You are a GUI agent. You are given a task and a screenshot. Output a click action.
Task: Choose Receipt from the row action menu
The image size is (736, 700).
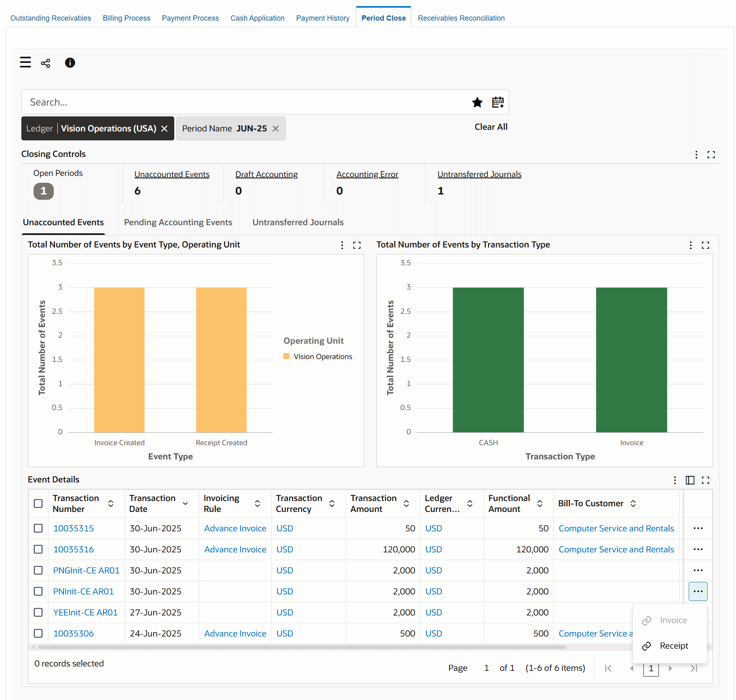670,646
